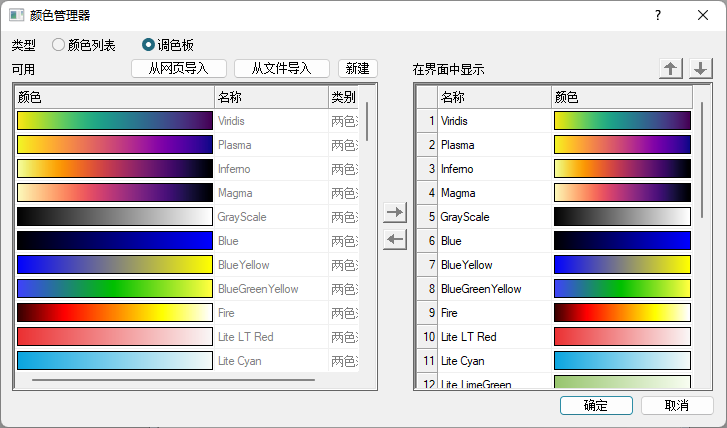727x428 pixels.
Task: Click the 从文件导入 button
Action: click(x=281, y=68)
